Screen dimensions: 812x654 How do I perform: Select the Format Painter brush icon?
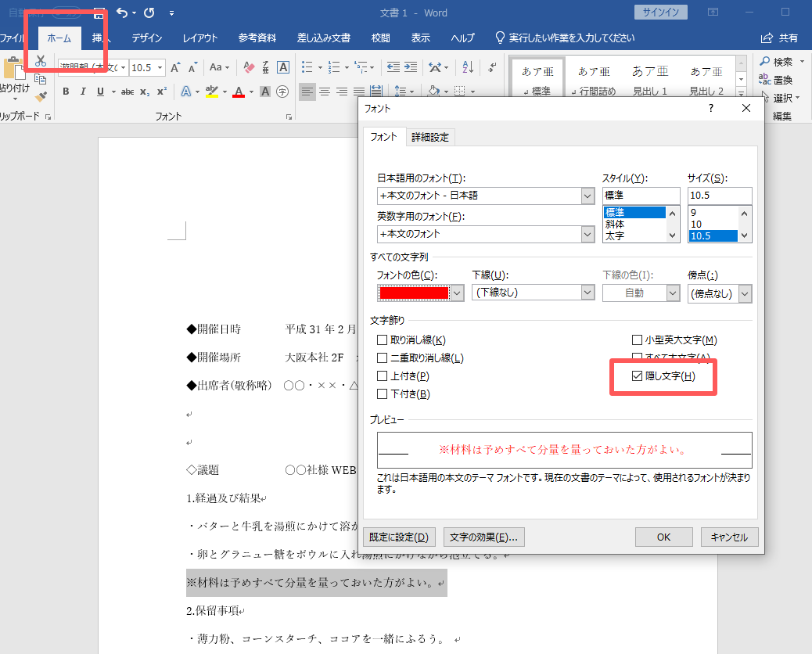tap(41, 96)
